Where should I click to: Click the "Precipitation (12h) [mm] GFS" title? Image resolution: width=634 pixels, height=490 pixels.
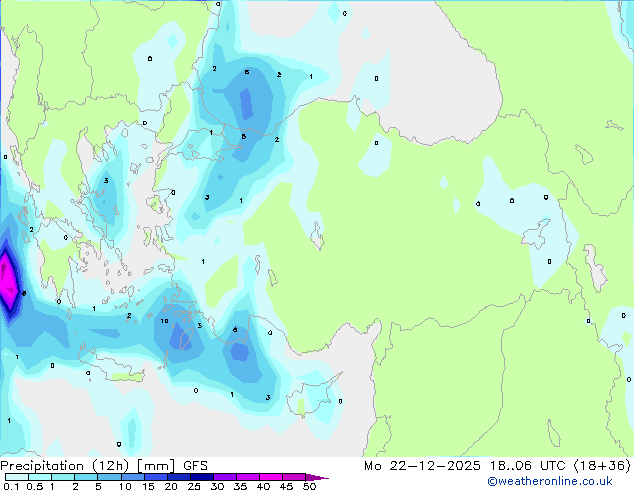click(x=104, y=466)
